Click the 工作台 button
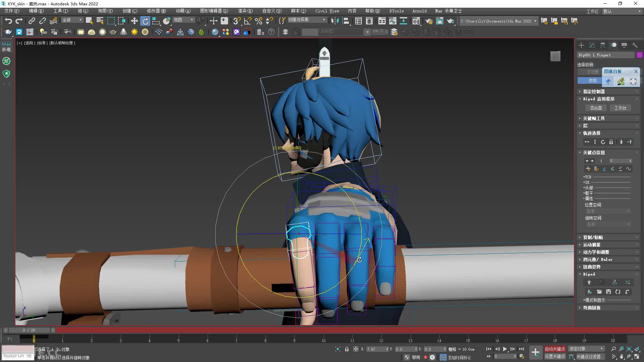 (x=620, y=108)
